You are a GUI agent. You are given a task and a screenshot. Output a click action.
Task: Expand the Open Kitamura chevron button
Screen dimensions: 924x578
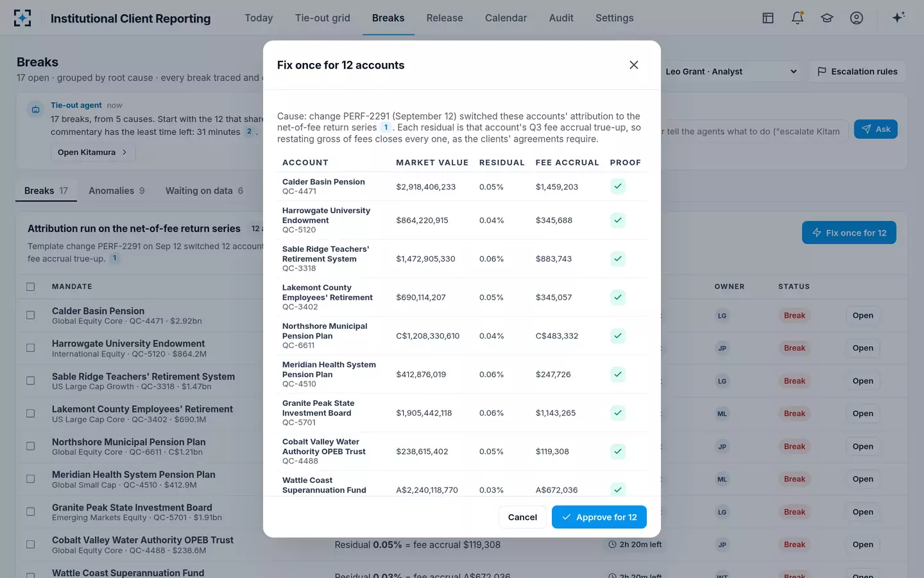point(92,152)
